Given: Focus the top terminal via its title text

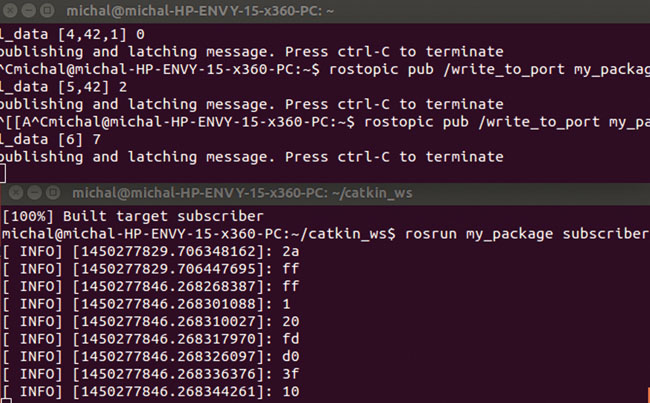Looking at the screenshot, I should (x=200, y=11).
